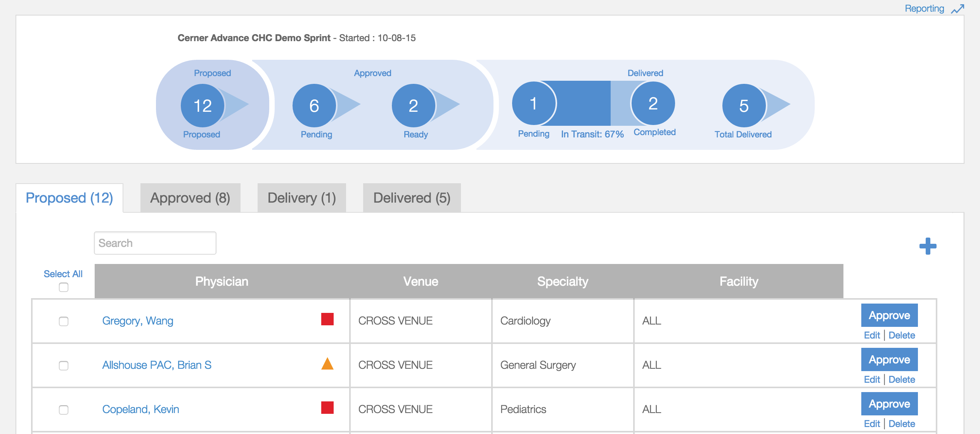
Task: Click into the Search field
Action: point(155,243)
